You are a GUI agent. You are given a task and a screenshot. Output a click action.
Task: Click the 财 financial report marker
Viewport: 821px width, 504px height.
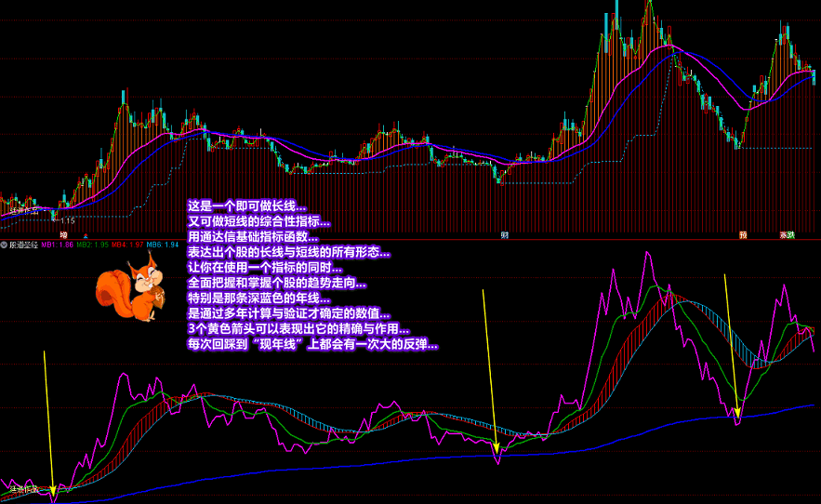tap(504, 235)
